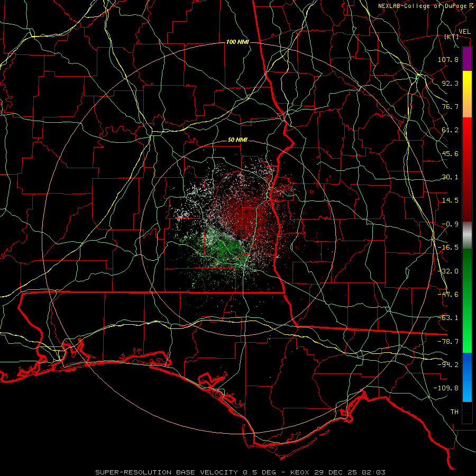Viewport: 476px width, 476px height.
Task: Click the purple segment of the color bar
Action: pos(467,59)
